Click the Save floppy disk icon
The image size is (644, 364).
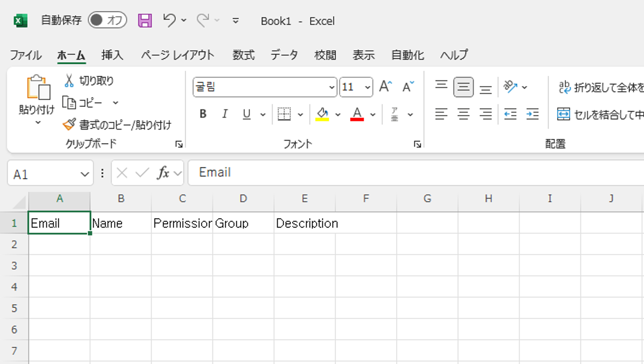(x=145, y=21)
